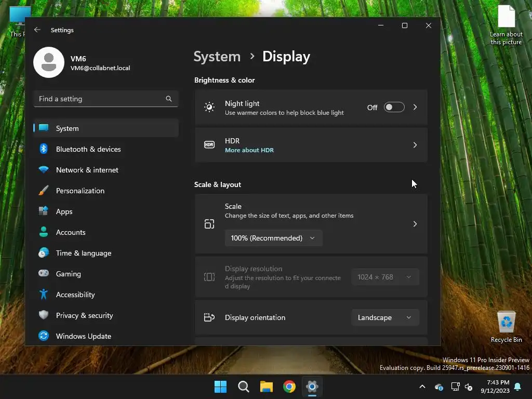Turn on the Night light toggle
Screen dimensions: 532x399
tap(394, 107)
